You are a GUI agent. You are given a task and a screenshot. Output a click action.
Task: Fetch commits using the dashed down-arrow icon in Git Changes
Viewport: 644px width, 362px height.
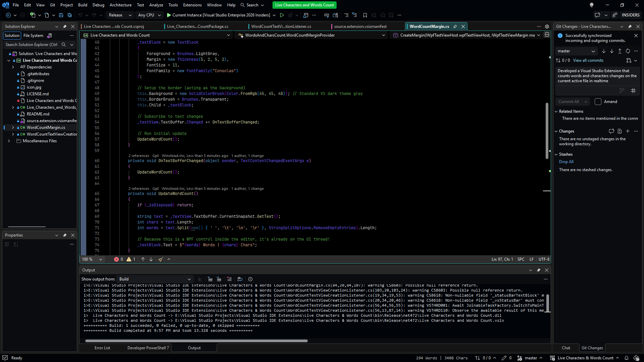pos(604,51)
